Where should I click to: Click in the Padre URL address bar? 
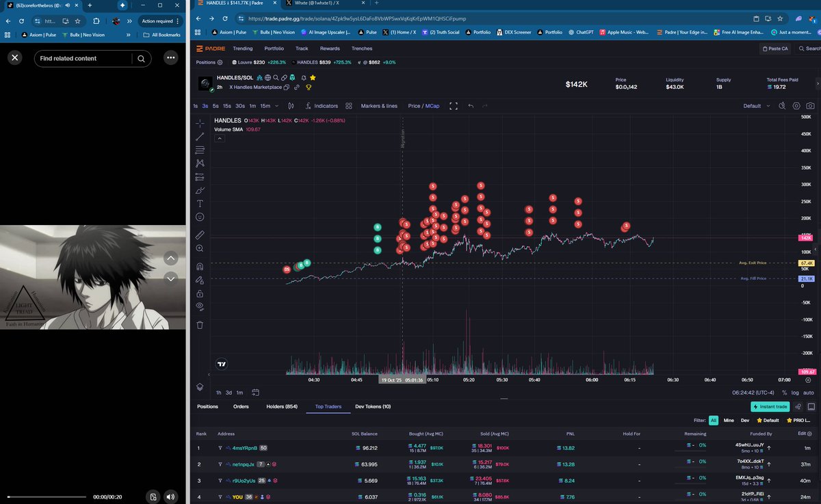tap(493, 18)
